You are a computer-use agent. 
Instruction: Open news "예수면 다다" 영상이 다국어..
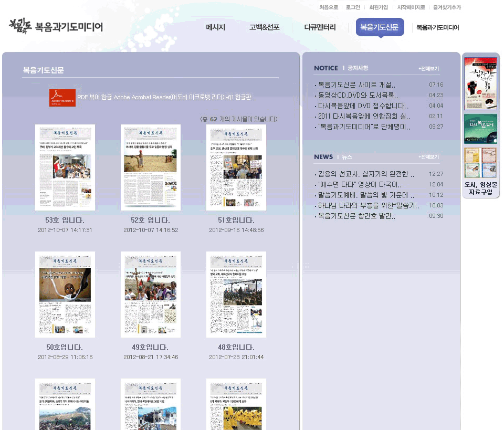coord(360,184)
